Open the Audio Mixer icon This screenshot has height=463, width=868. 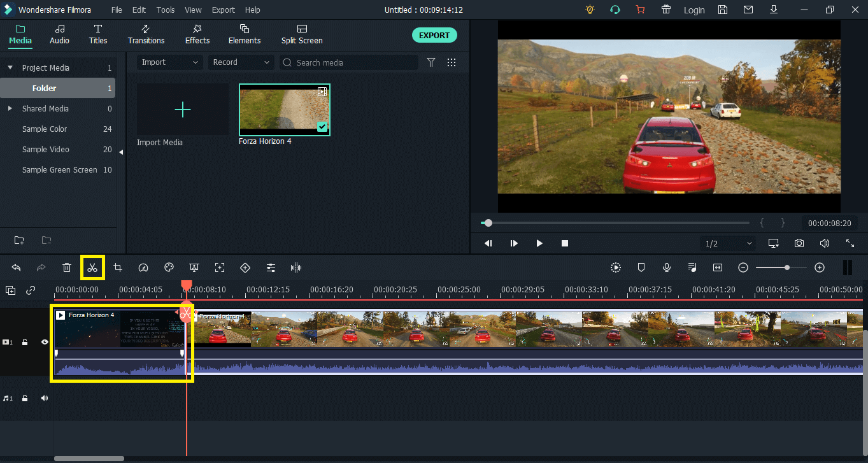click(692, 267)
